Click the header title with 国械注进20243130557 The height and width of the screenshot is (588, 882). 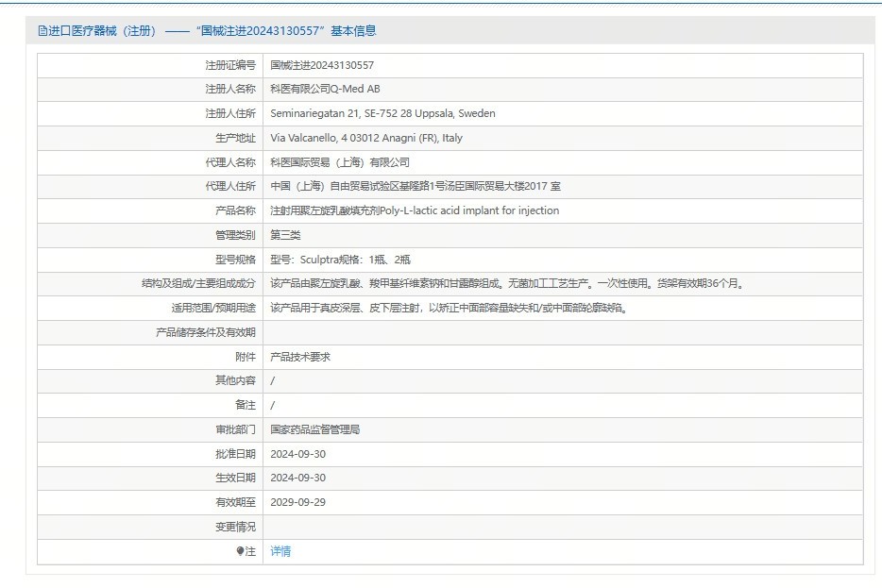260,31
